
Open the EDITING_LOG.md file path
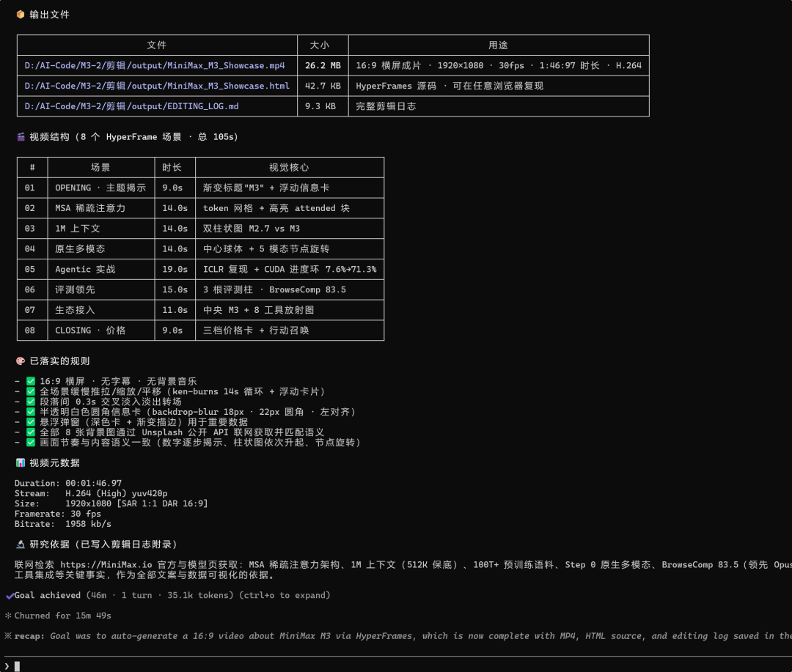click(x=131, y=106)
